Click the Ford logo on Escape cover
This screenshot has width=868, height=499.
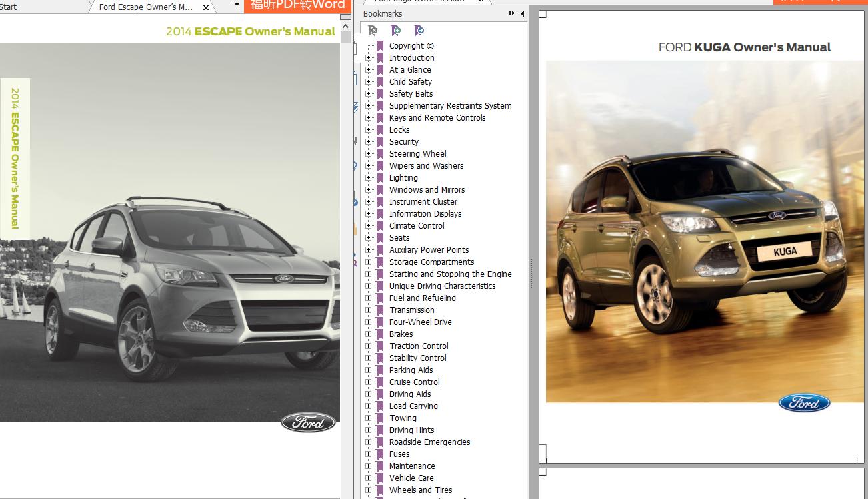pos(308,422)
